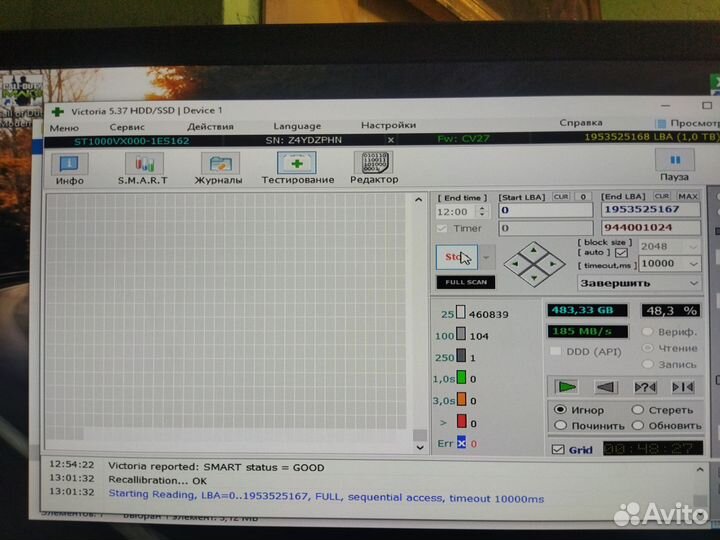Open the Действия menu
The image size is (720, 540).
tap(210, 126)
